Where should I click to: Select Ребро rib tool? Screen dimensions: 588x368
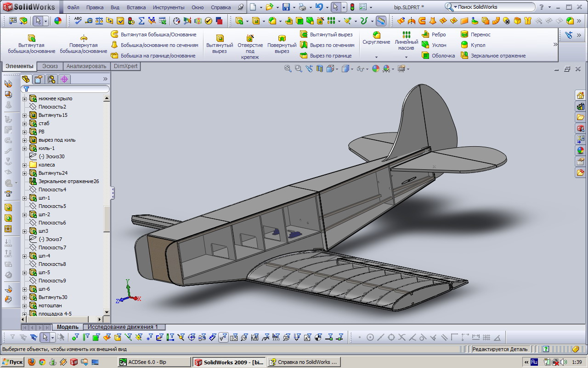click(x=434, y=34)
